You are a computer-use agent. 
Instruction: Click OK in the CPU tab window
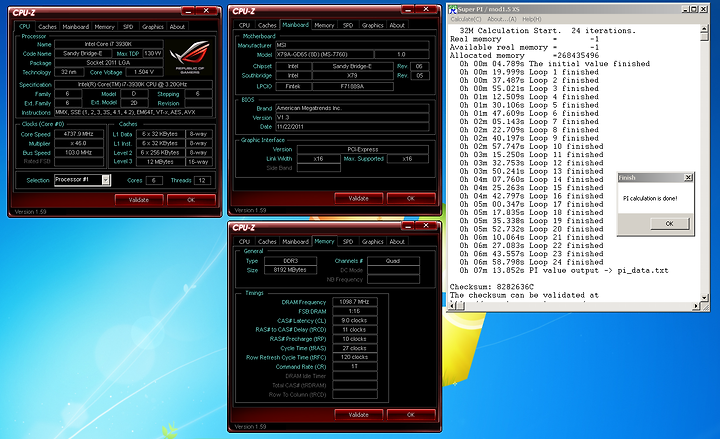pos(191,200)
